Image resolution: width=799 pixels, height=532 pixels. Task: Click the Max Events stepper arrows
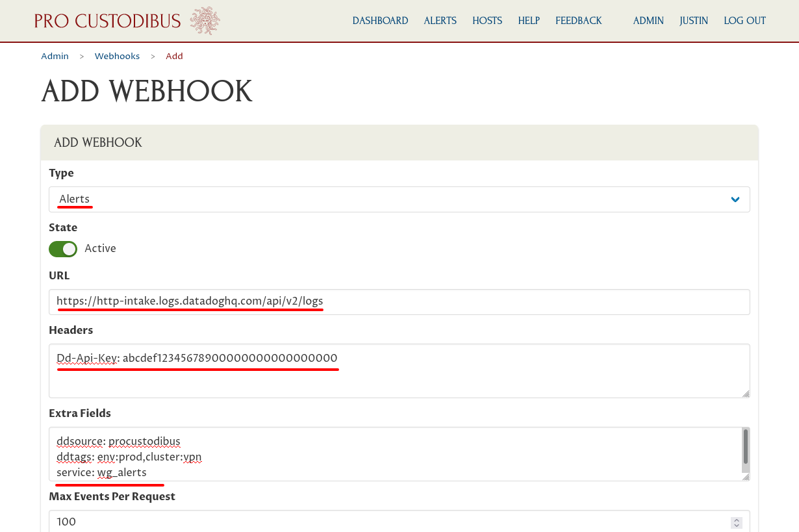click(737, 522)
